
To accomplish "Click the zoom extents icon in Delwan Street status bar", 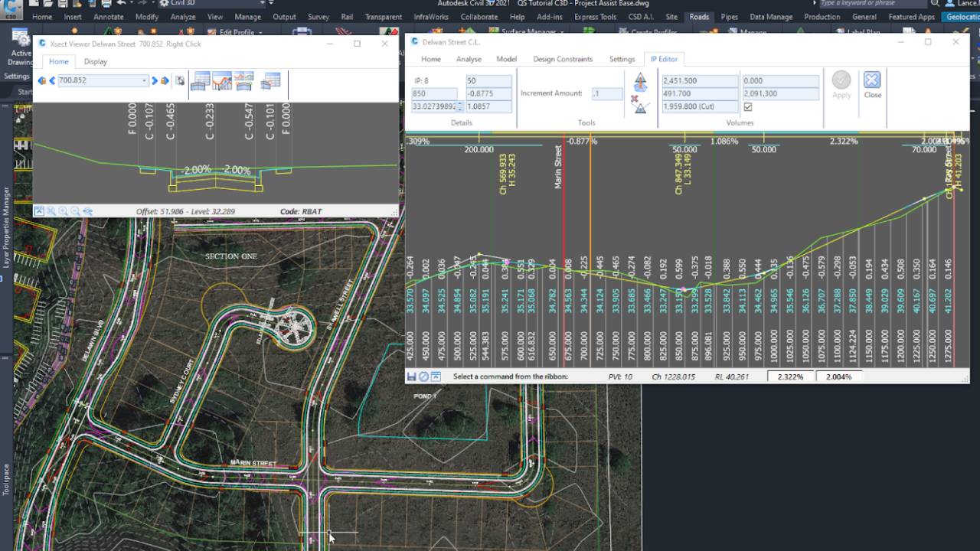I will [x=436, y=377].
